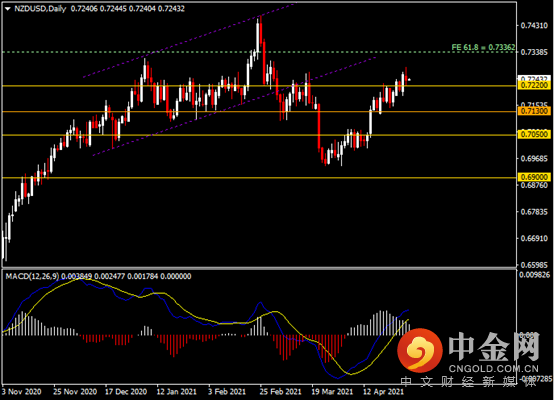Click the 12 Apr 2021 date marker
Screen dimensions: 554x400
(x=383, y=392)
